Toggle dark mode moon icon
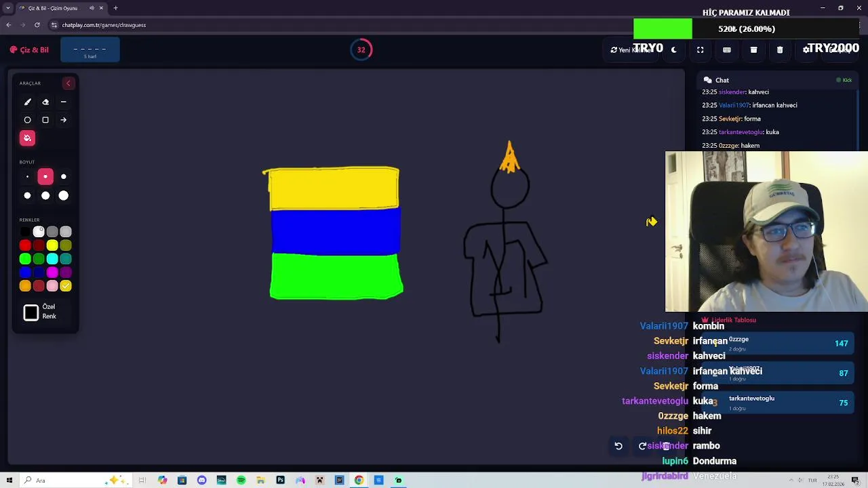Viewport: 868px width, 488px height. 673,49
